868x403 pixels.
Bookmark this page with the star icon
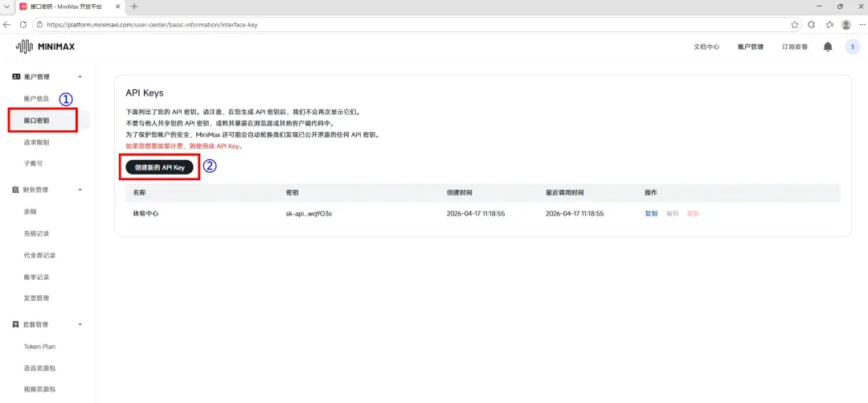pos(794,25)
